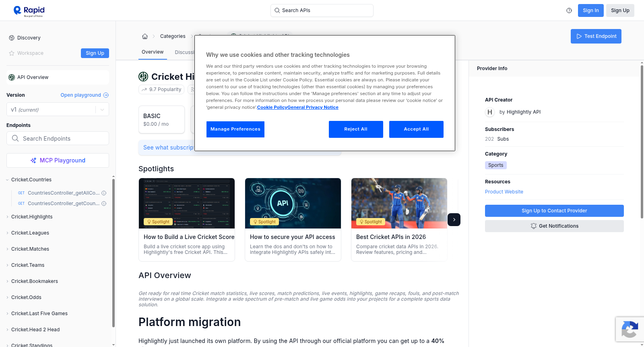The width and height of the screenshot is (644, 347).
Task: Click Get Notifications button
Action: click(x=554, y=226)
